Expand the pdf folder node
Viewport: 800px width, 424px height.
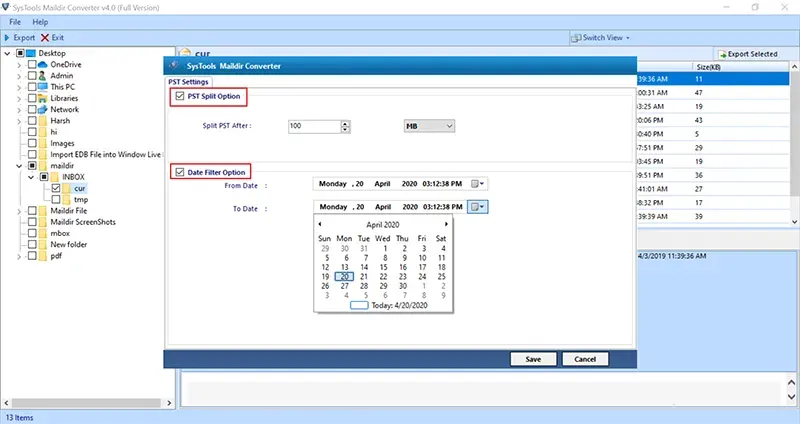19,256
